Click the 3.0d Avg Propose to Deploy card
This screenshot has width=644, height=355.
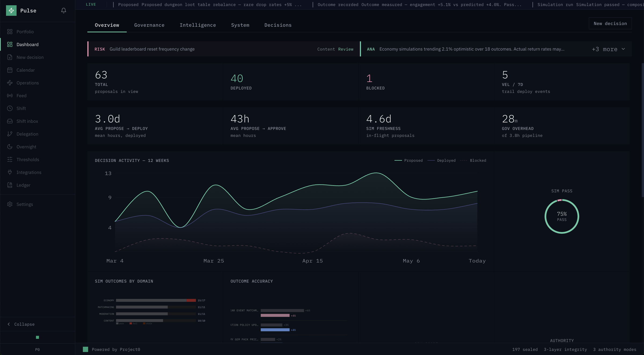(x=155, y=126)
